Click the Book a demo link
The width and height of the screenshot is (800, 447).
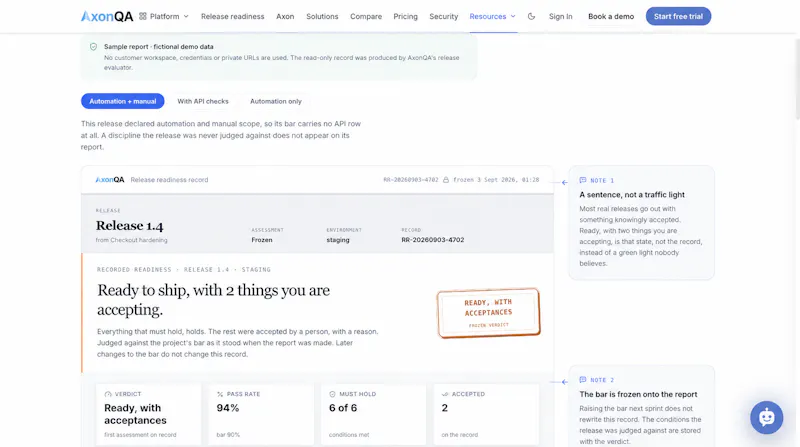(611, 16)
